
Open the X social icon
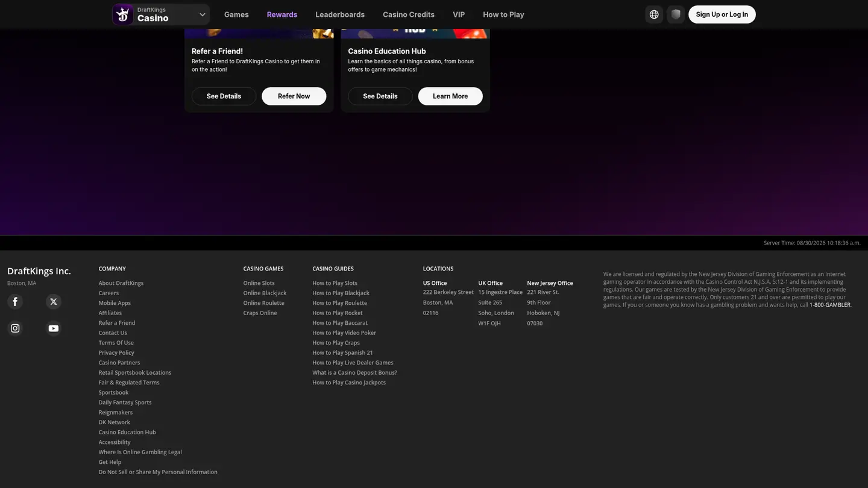tap(54, 301)
